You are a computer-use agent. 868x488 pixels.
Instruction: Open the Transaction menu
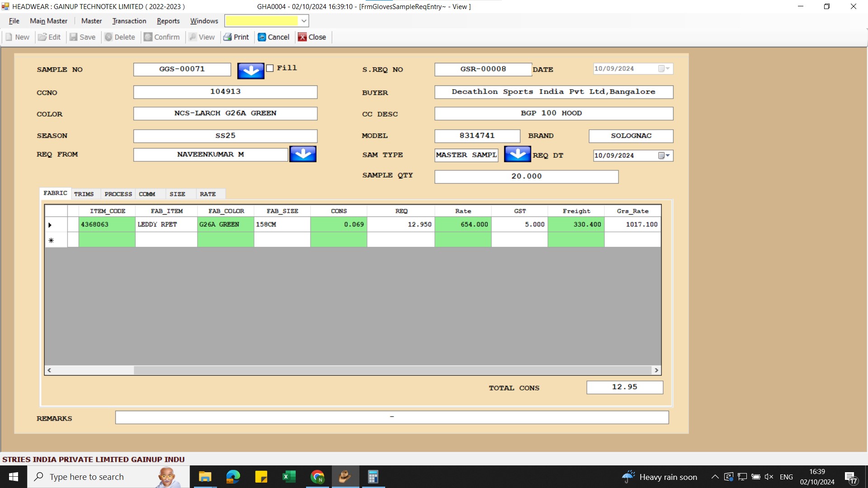click(x=129, y=21)
